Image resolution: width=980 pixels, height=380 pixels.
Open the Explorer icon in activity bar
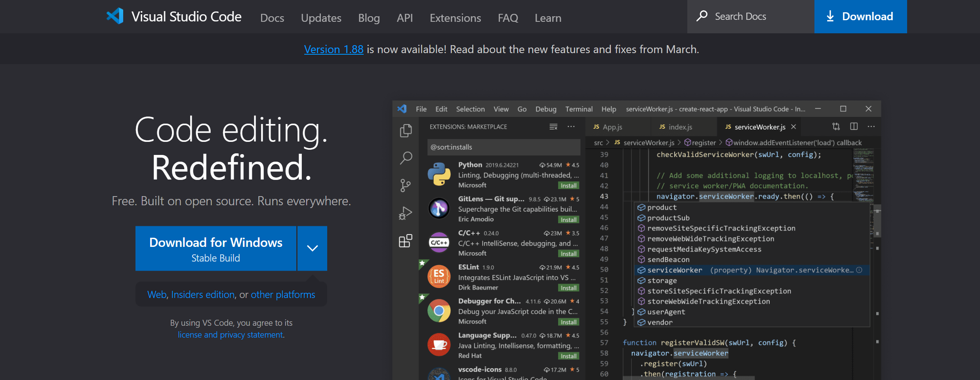(x=406, y=130)
